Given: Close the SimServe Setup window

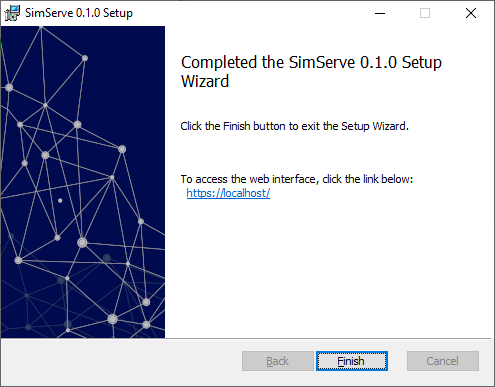Looking at the screenshot, I should click(x=471, y=13).
